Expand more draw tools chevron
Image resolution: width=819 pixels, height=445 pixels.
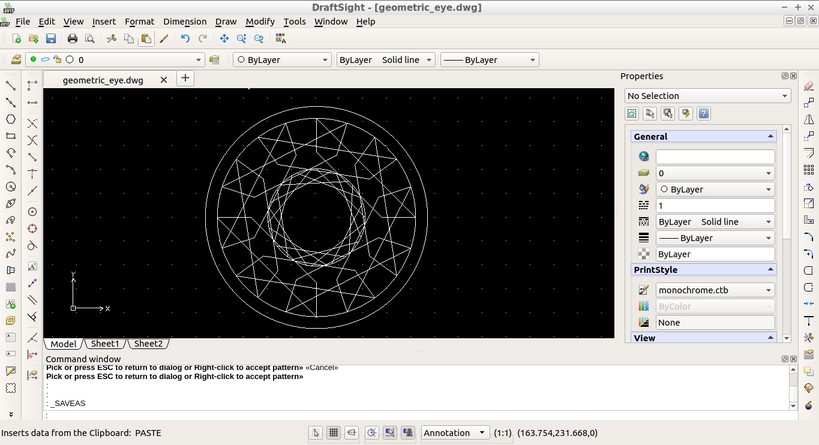point(10,414)
